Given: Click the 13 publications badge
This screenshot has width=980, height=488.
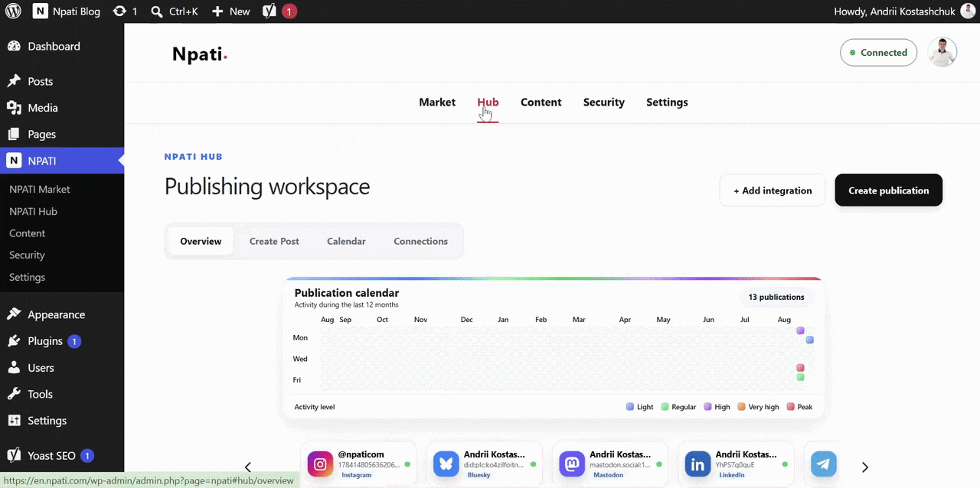Looking at the screenshot, I should click(x=776, y=297).
